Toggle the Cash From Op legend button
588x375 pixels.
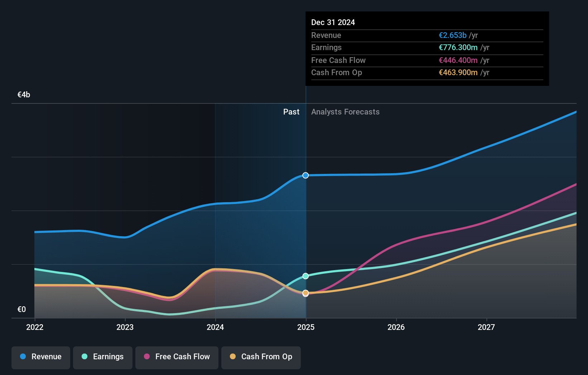[x=261, y=357]
